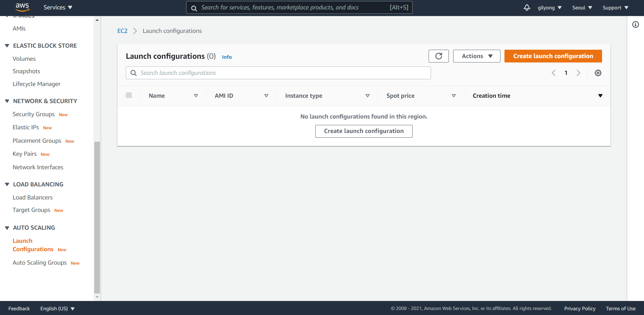Open the Support menu

coord(615,7)
